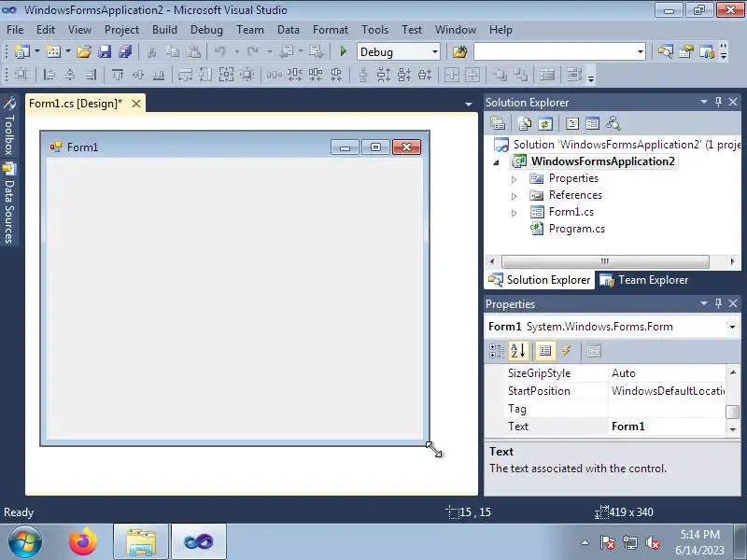Click the Copy icon in the toolbar
The height and width of the screenshot is (560, 747).
(x=173, y=51)
